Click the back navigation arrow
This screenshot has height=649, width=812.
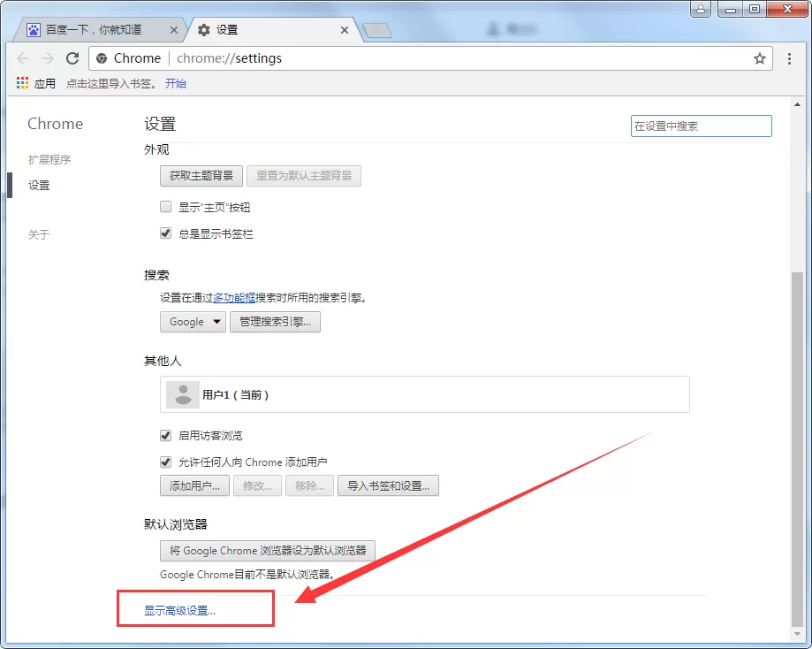23,58
